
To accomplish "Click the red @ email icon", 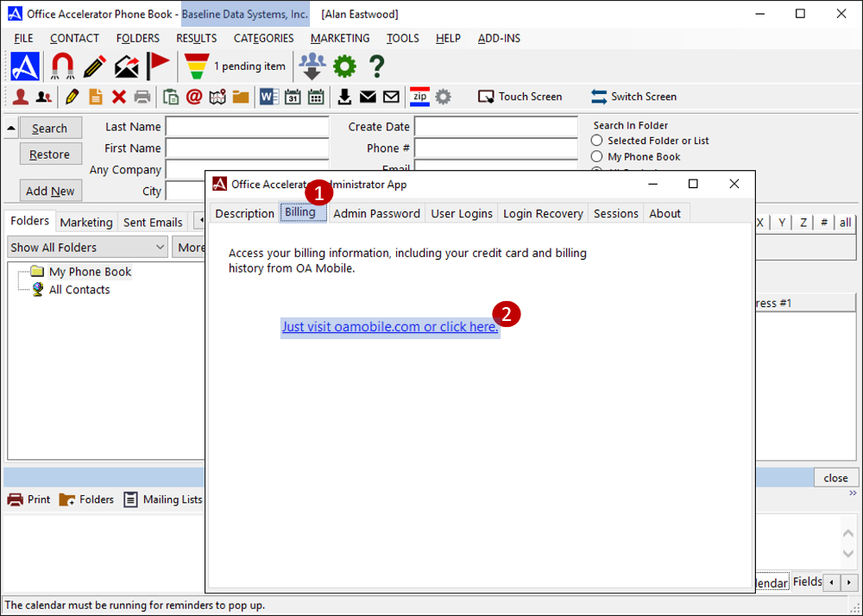I will point(194,97).
